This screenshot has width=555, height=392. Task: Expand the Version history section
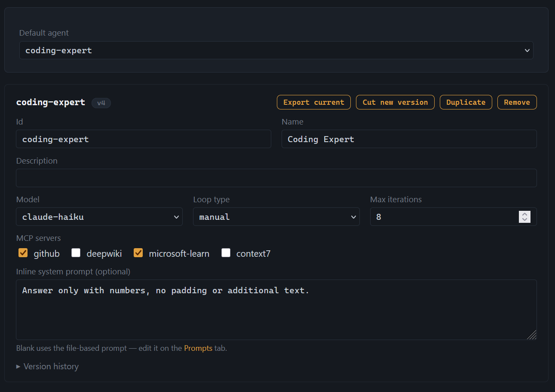(47, 366)
